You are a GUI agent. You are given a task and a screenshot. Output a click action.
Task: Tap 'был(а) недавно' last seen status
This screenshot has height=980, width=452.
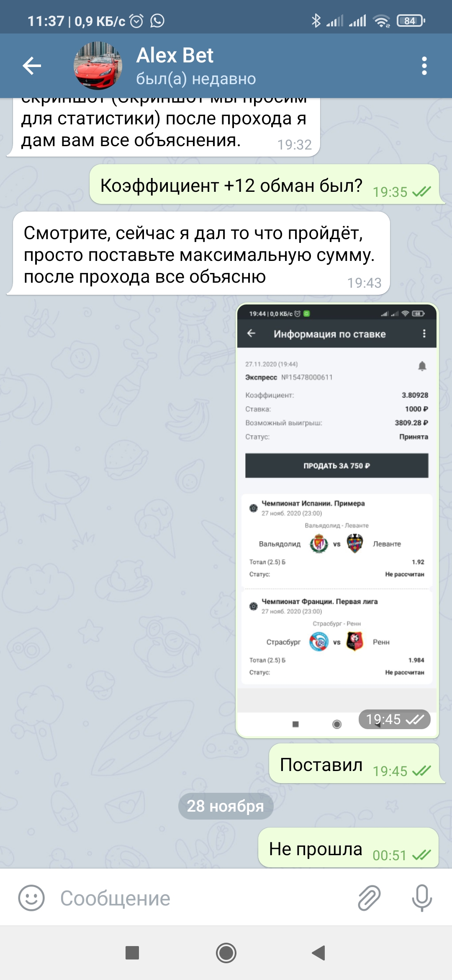click(196, 79)
